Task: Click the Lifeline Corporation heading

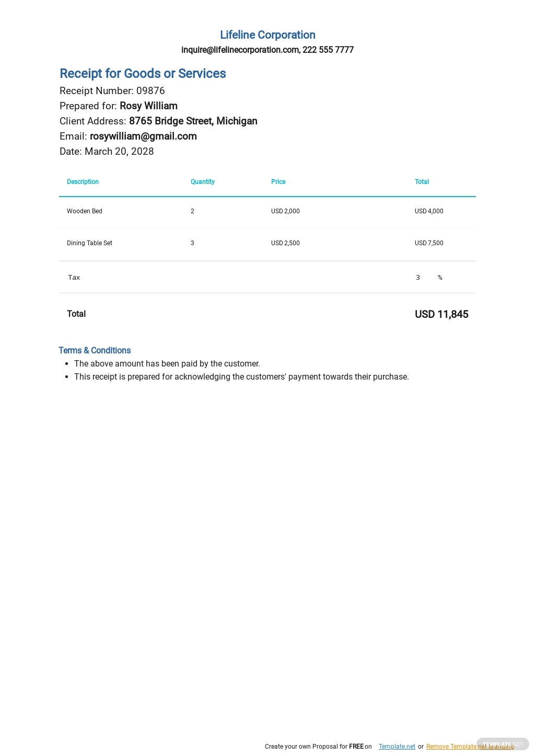Action: (x=267, y=35)
